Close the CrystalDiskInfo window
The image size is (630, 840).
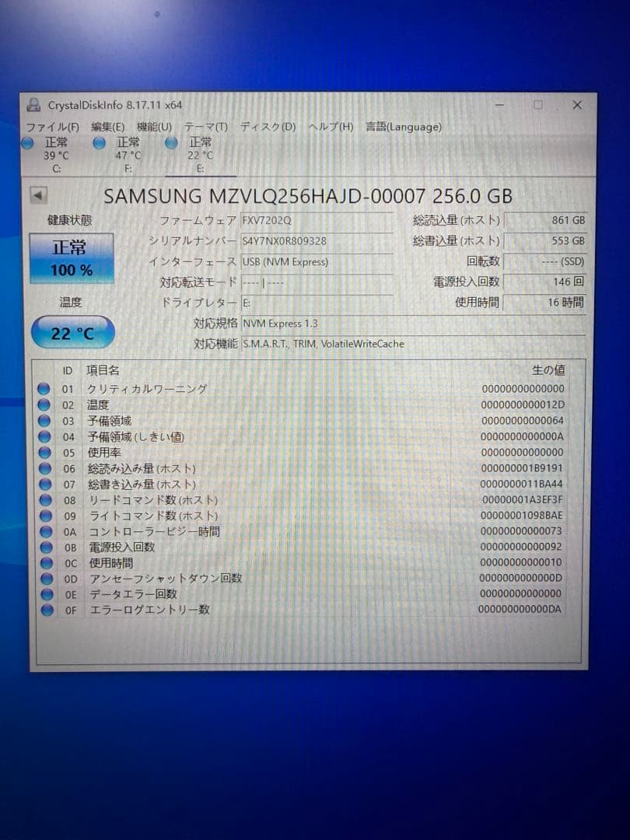coord(577,105)
